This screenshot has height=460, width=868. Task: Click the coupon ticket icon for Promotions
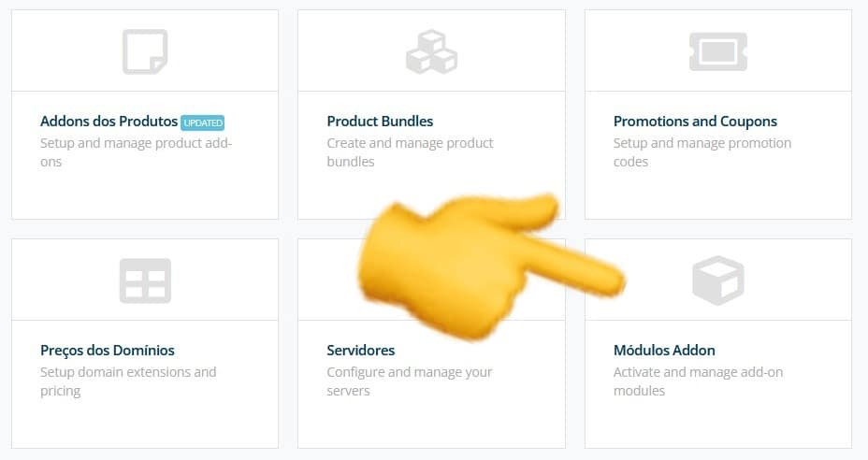(717, 51)
